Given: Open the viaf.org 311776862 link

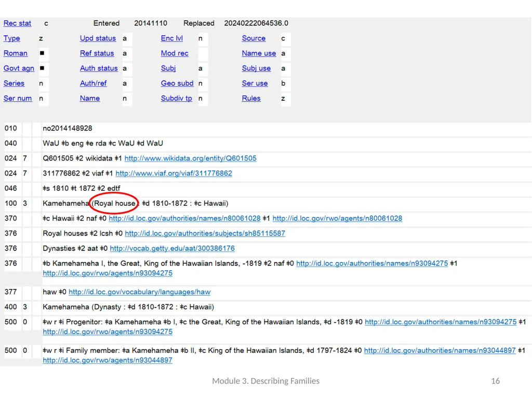Looking at the screenshot, I should coord(174,173).
